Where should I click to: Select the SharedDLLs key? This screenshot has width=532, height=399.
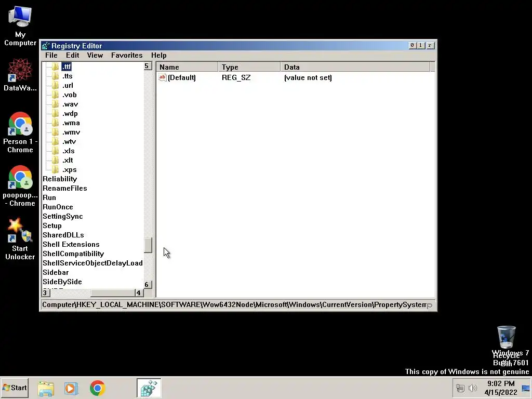(x=63, y=235)
